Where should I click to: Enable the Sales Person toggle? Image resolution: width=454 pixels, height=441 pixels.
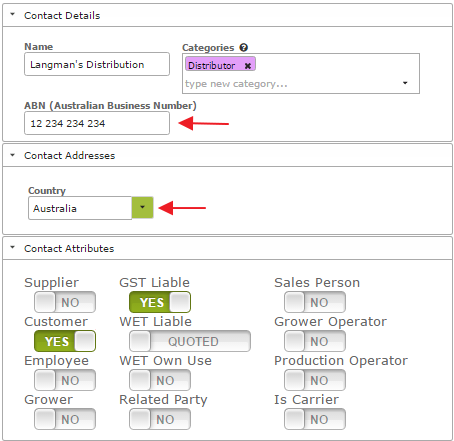tap(315, 302)
